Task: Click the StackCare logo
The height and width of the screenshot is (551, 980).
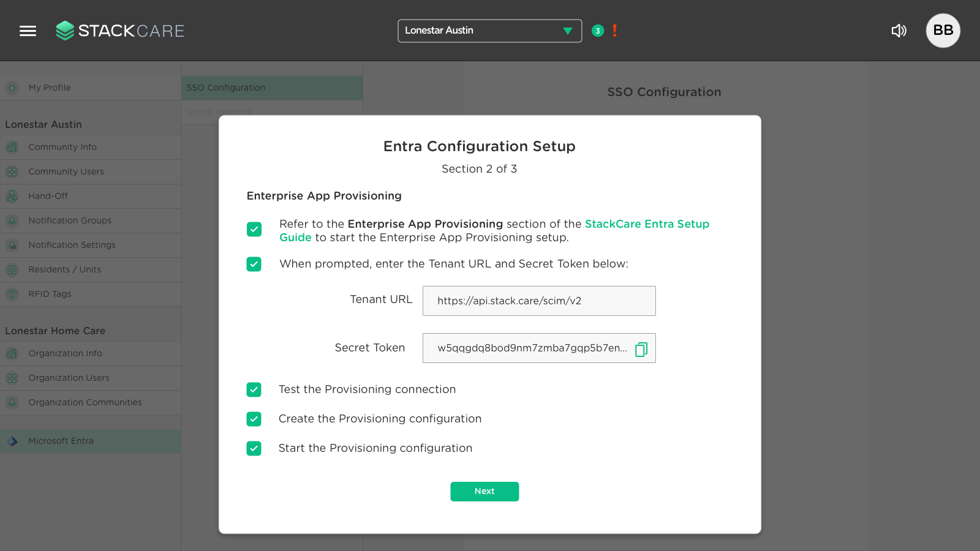Action: pos(120,31)
